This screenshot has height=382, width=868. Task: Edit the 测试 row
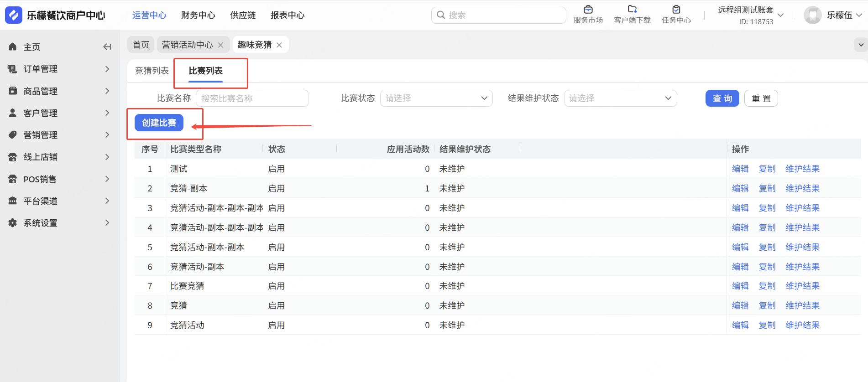point(740,169)
